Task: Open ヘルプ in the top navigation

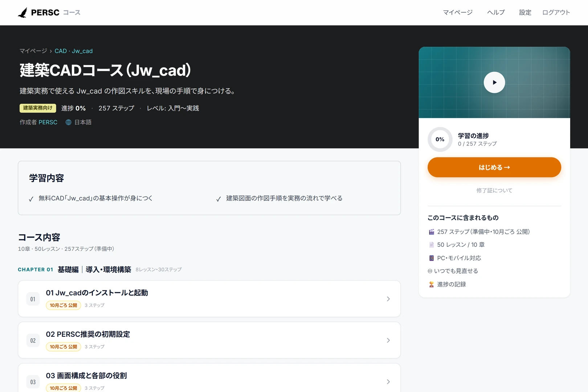Action: 496,12
